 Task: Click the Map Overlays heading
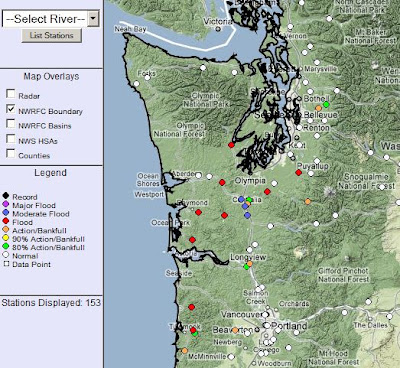coord(51,76)
